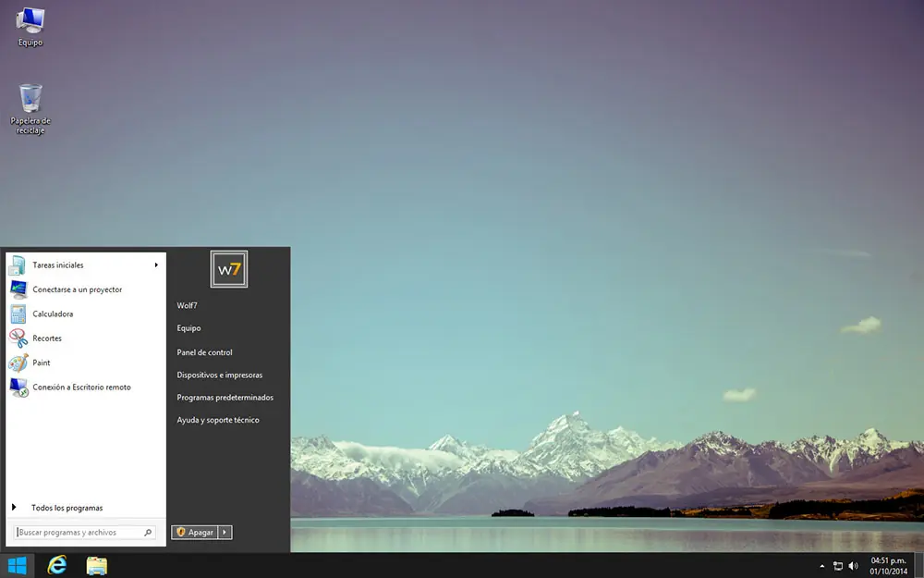This screenshot has height=578, width=924.
Task: Open Programas predeterminados
Action: coord(225,398)
